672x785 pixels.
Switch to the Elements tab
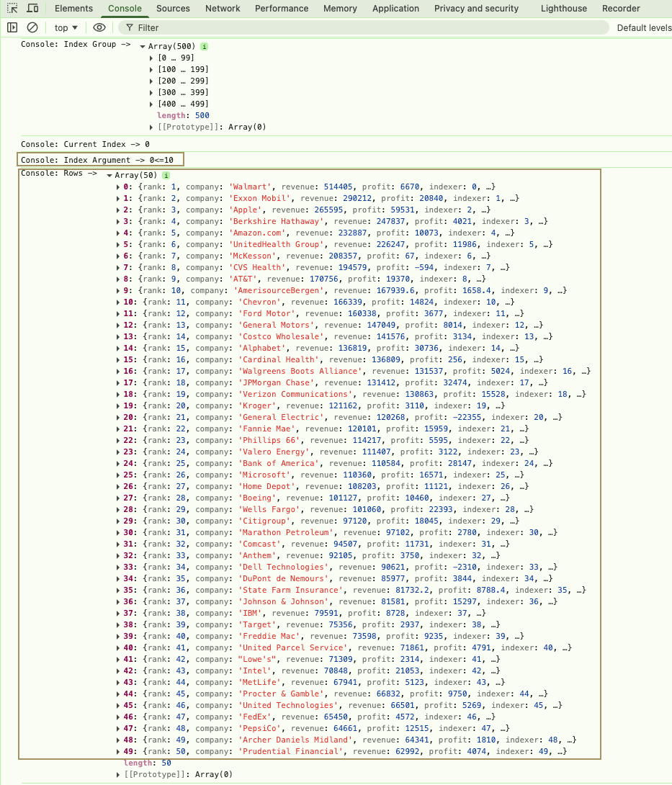[x=73, y=8]
